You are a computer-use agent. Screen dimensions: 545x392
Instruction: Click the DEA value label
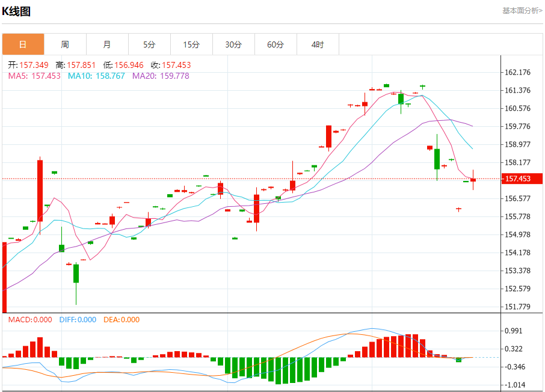[x=122, y=320]
